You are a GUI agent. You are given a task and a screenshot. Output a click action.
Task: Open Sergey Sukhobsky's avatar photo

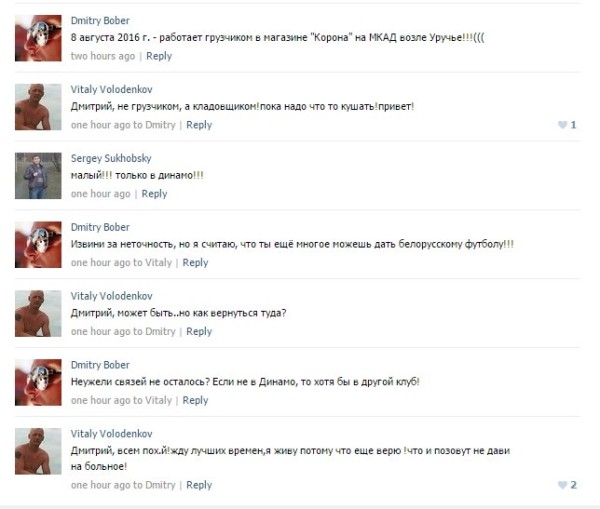pyautogui.click(x=38, y=176)
